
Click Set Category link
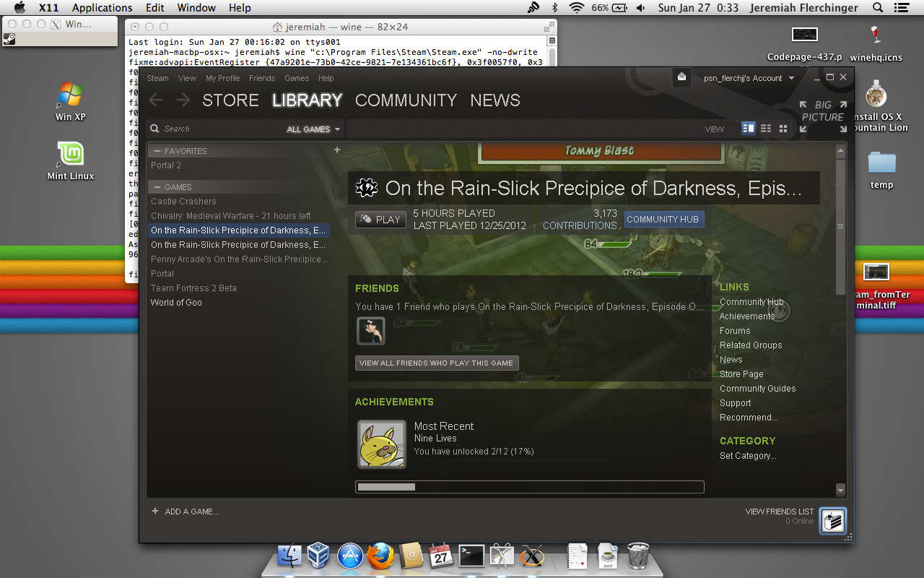[748, 456]
